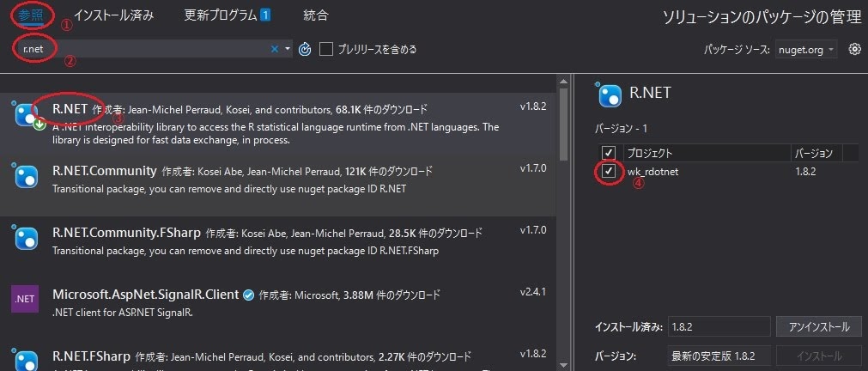Screen dimensions: 868x371
Task: Click v1.7.0 version of R.NET.Community
Action: [533, 168]
